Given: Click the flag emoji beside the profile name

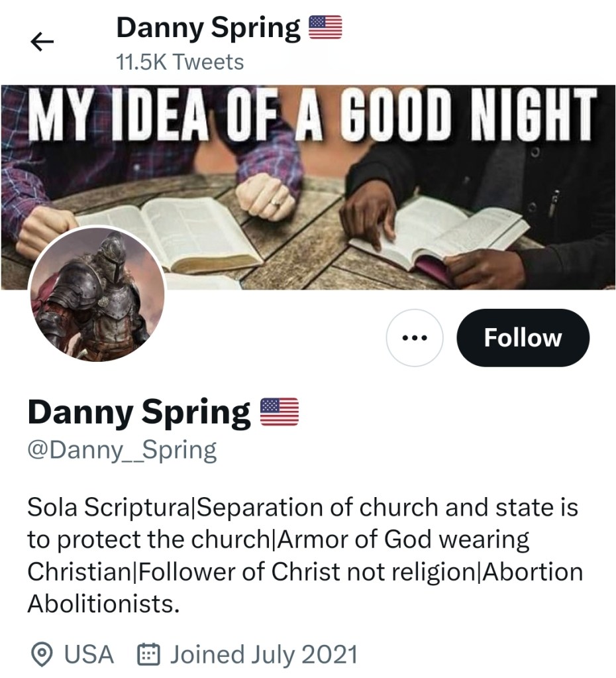Looking at the screenshot, I should point(280,412).
